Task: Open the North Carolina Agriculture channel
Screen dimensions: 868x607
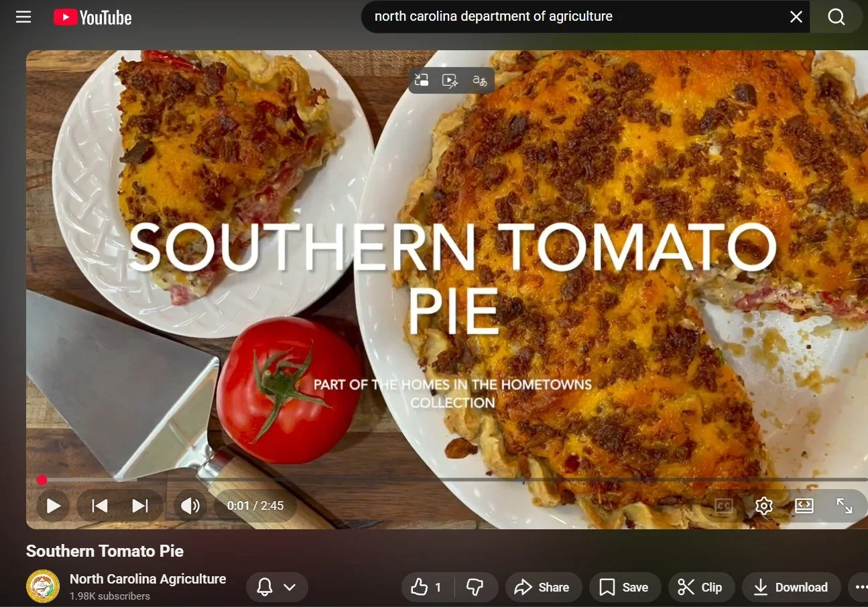Action: 148,579
